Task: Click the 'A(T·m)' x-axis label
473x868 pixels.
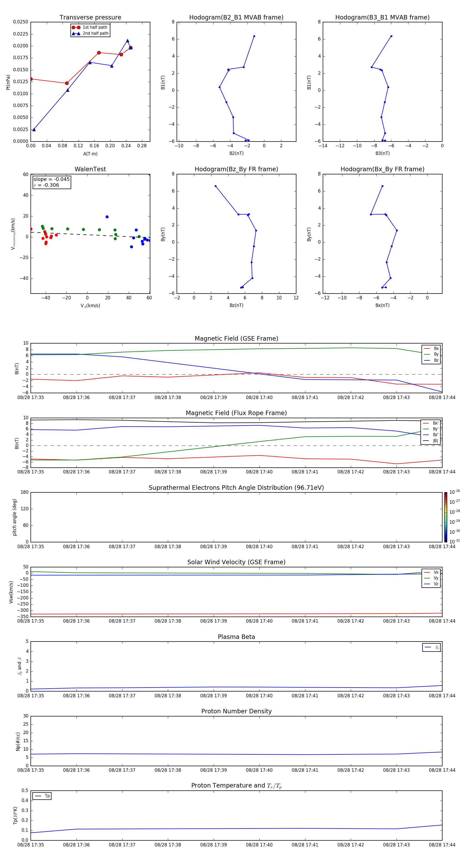Action: click(x=90, y=154)
